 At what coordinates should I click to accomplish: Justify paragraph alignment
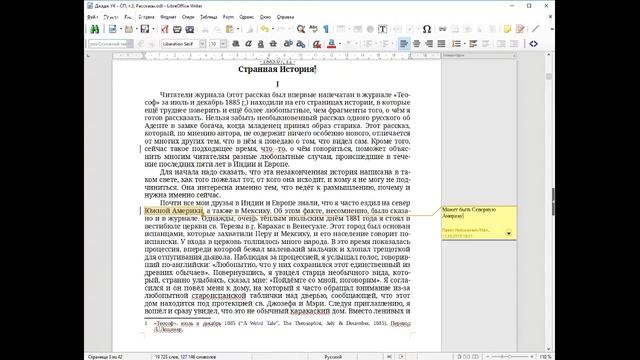point(441,44)
